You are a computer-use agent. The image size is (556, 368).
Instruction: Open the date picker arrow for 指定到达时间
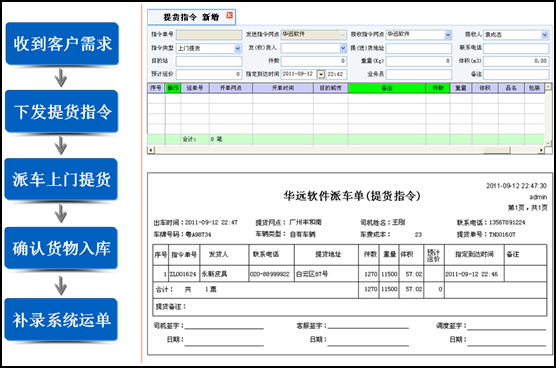321,74
